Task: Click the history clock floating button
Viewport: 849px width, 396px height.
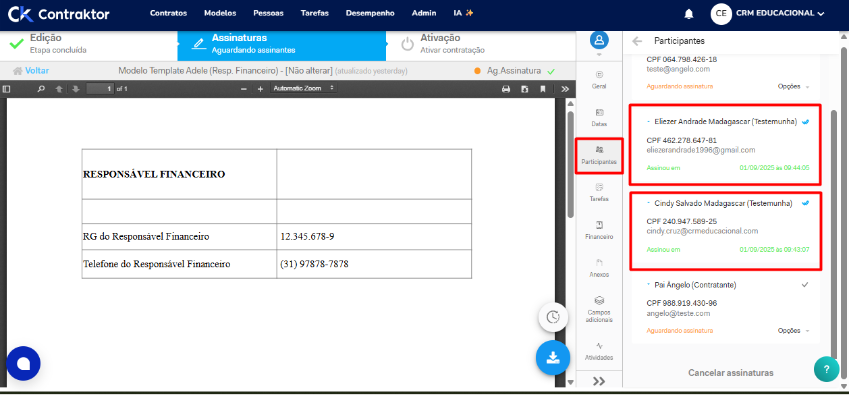Action: pos(553,317)
